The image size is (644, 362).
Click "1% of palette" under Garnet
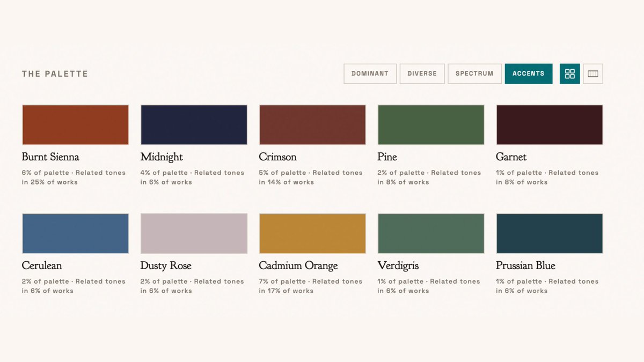click(x=519, y=173)
